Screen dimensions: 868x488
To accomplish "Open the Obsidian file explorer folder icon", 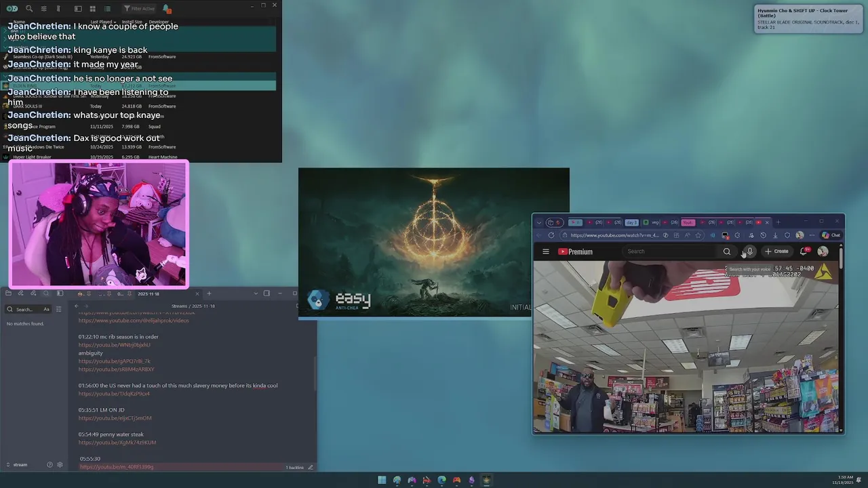I will click(x=8, y=293).
